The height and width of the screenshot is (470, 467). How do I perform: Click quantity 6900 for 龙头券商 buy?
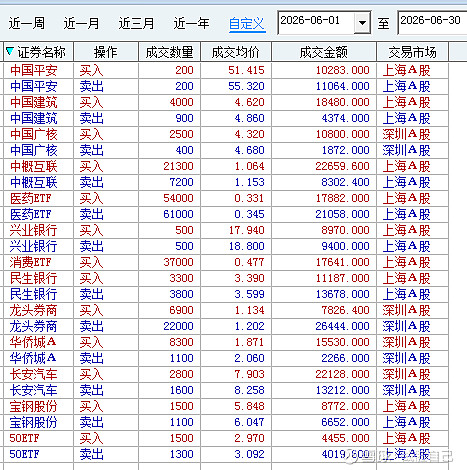(x=181, y=310)
